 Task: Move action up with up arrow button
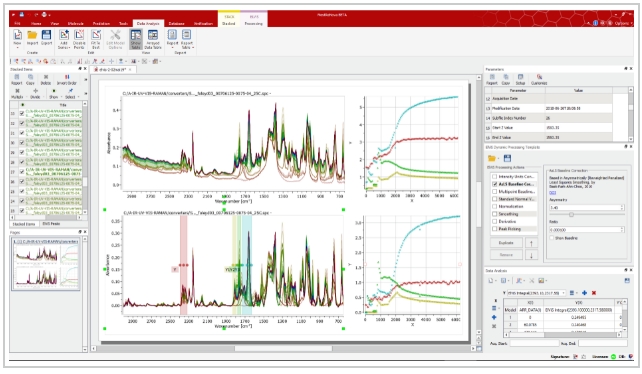[x=531, y=243]
